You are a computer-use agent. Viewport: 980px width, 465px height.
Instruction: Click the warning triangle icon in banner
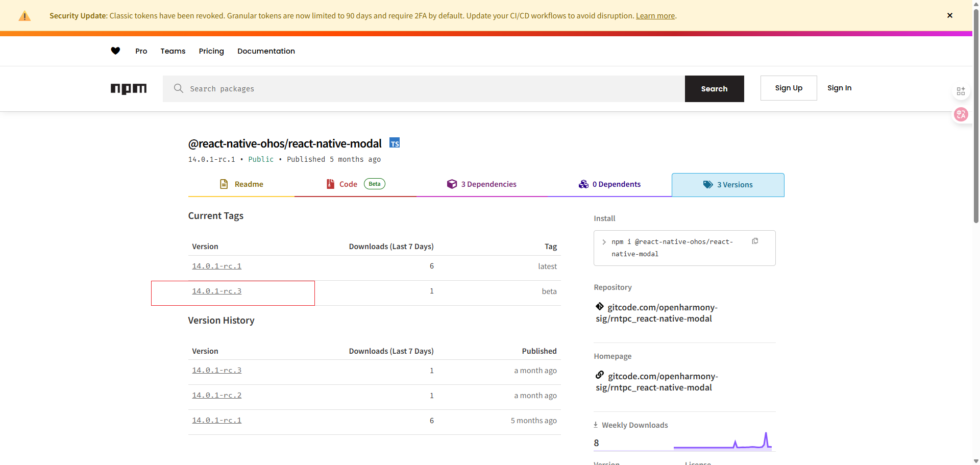(x=24, y=16)
